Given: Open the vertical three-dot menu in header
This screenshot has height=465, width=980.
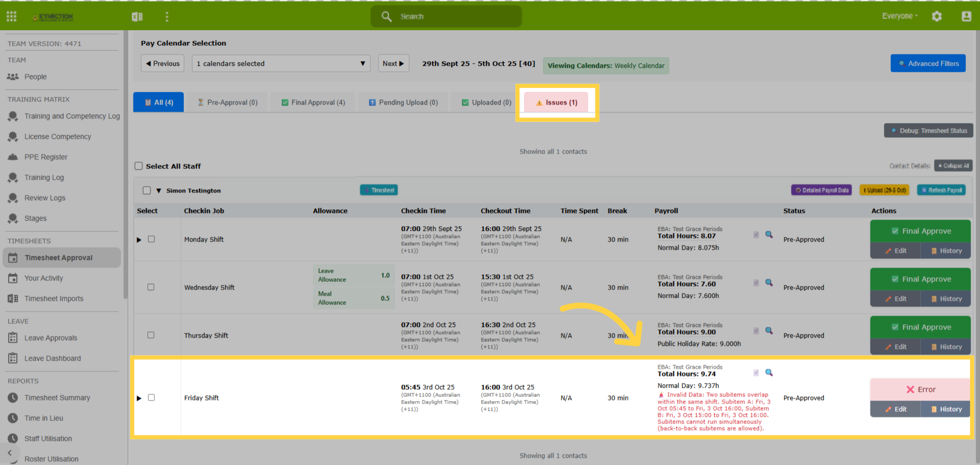Looking at the screenshot, I should [167, 16].
